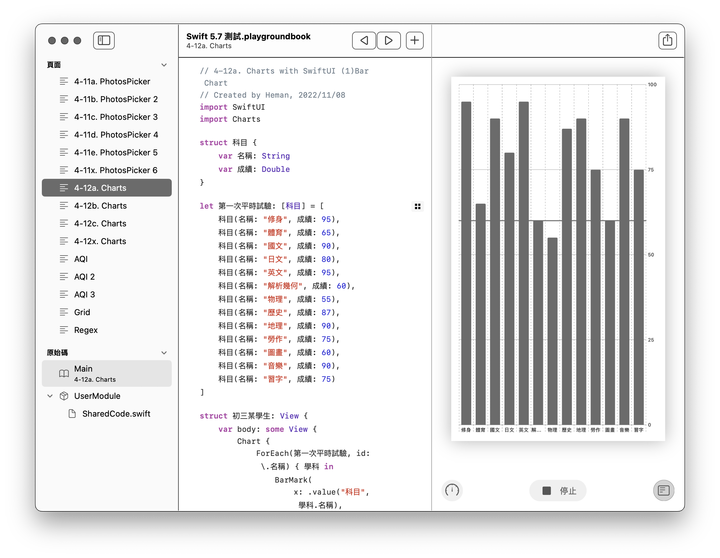Viewport: 720px width, 558px height.
Task: Select the UserModule item
Action: (x=107, y=396)
